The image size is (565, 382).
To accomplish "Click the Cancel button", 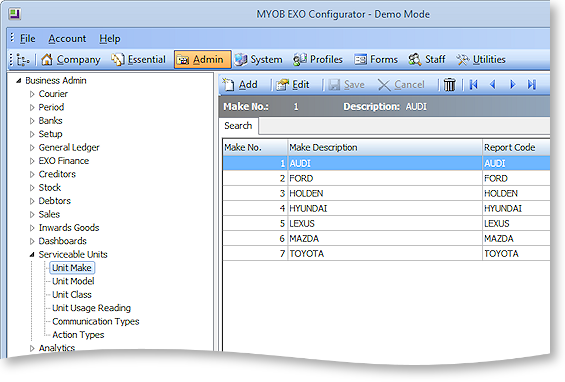I will tap(401, 85).
